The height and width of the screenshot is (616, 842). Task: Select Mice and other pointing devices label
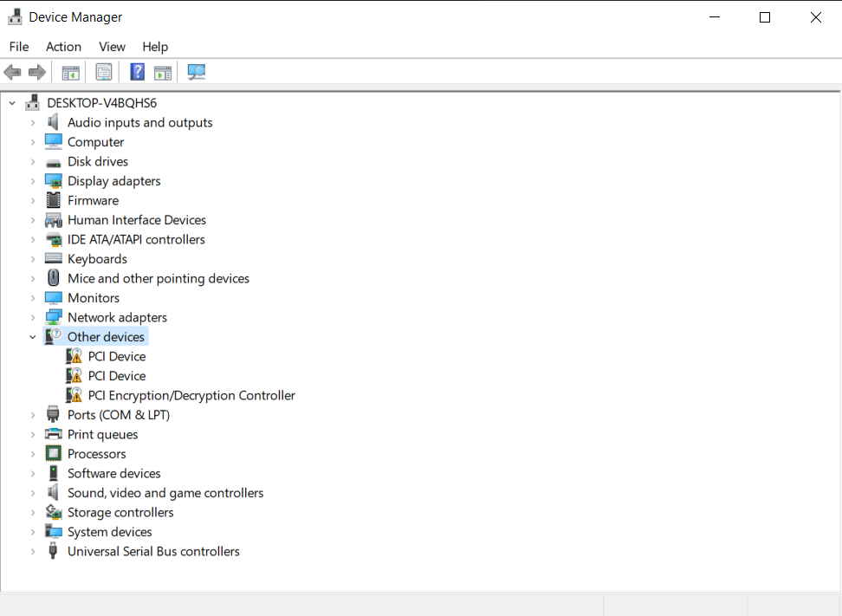click(x=159, y=278)
